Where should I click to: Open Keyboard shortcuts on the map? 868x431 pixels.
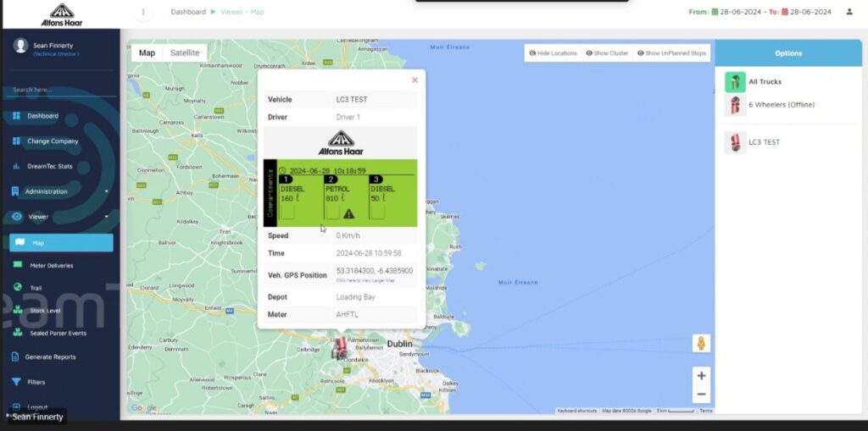pos(576,411)
